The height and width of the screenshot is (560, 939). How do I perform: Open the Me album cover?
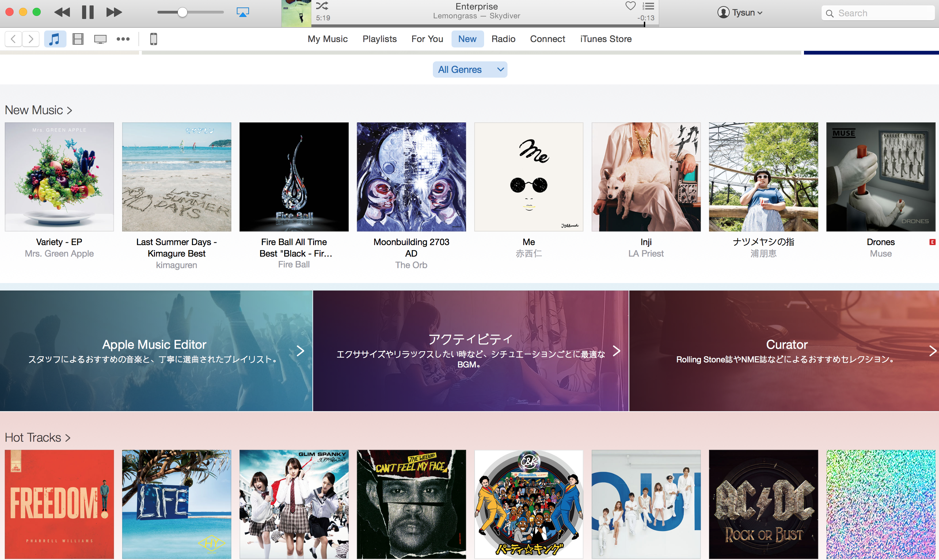pyautogui.click(x=529, y=177)
